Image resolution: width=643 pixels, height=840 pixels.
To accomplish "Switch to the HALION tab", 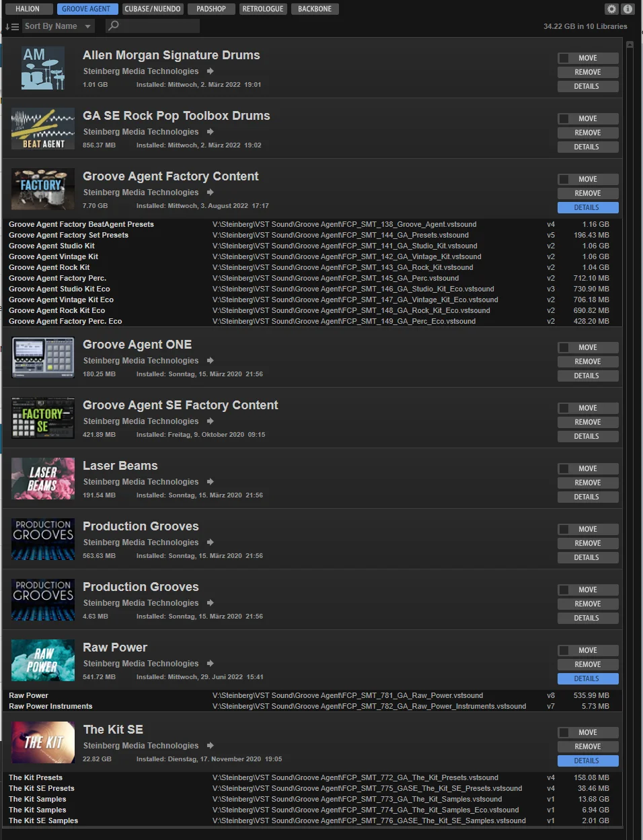I will point(28,9).
